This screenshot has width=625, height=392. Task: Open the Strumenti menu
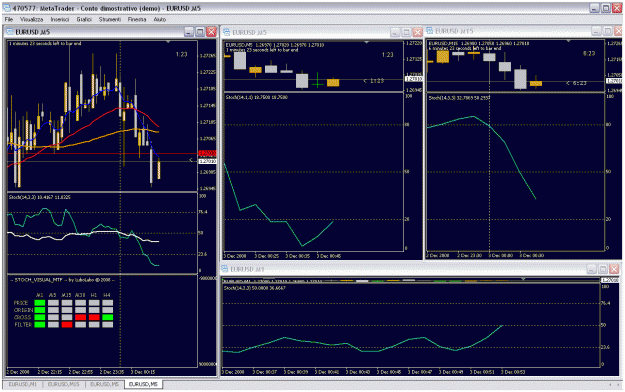(110, 19)
